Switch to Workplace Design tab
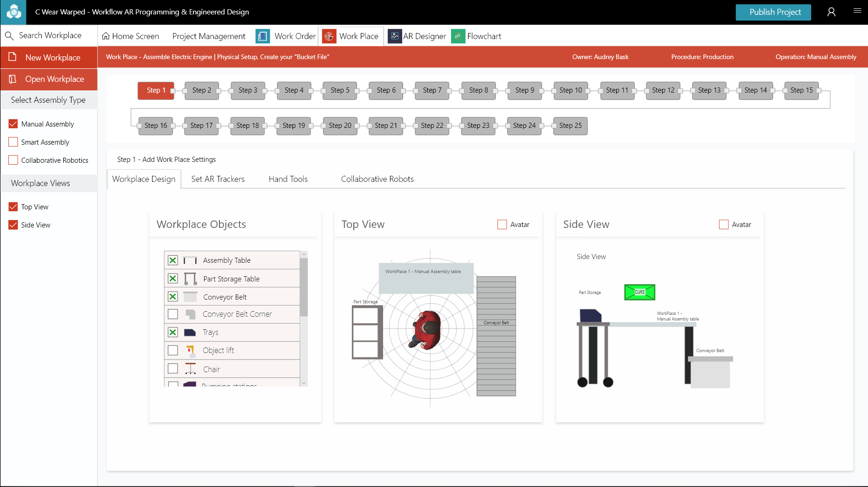Image resolution: width=868 pixels, height=487 pixels. (x=144, y=179)
